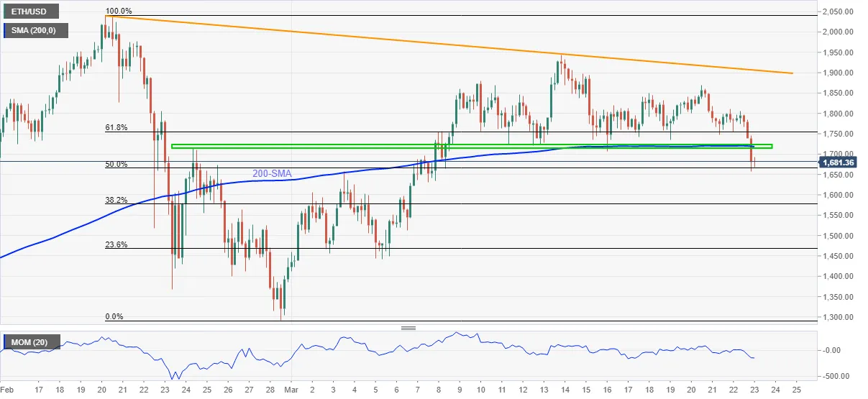
Task: Click the ETH/USD symbol label
Action: (28, 14)
